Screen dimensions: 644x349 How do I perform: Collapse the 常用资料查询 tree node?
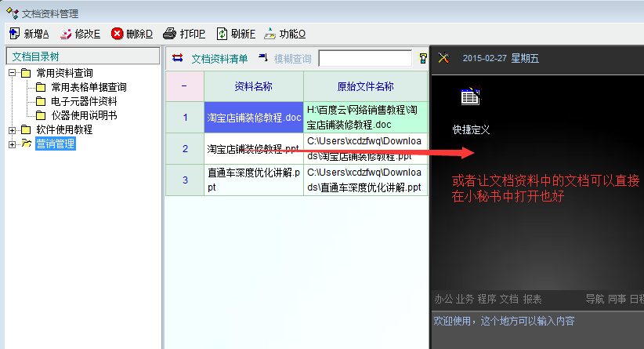point(13,73)
